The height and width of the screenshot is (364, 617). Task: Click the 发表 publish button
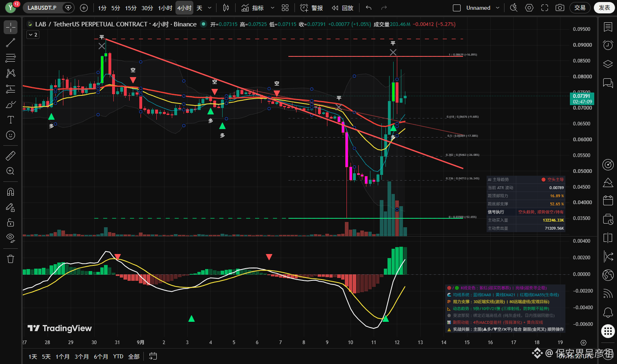pos(604,8)
